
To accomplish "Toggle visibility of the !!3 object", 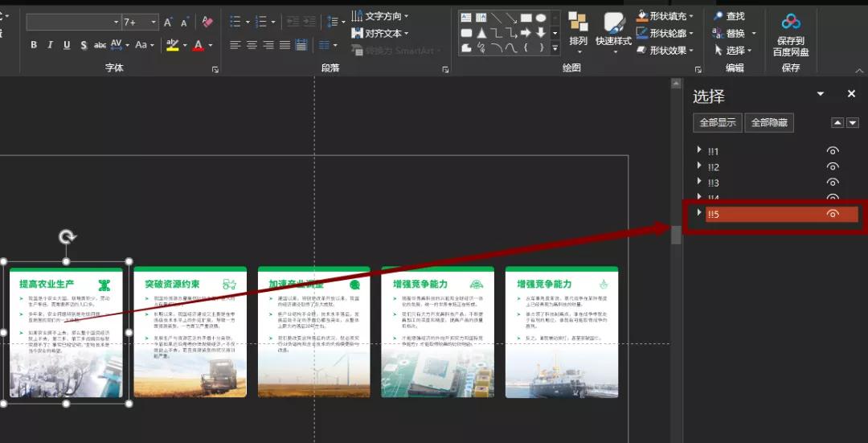I will coord(833,183).
